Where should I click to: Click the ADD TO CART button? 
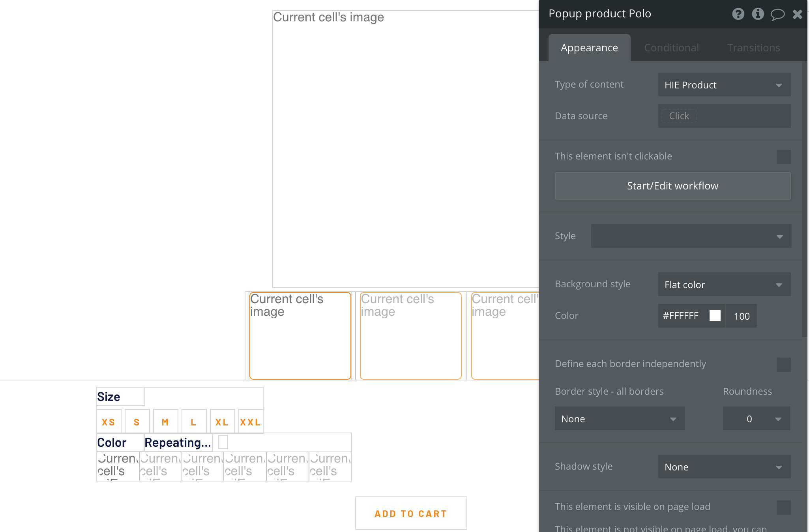(411, 513)
